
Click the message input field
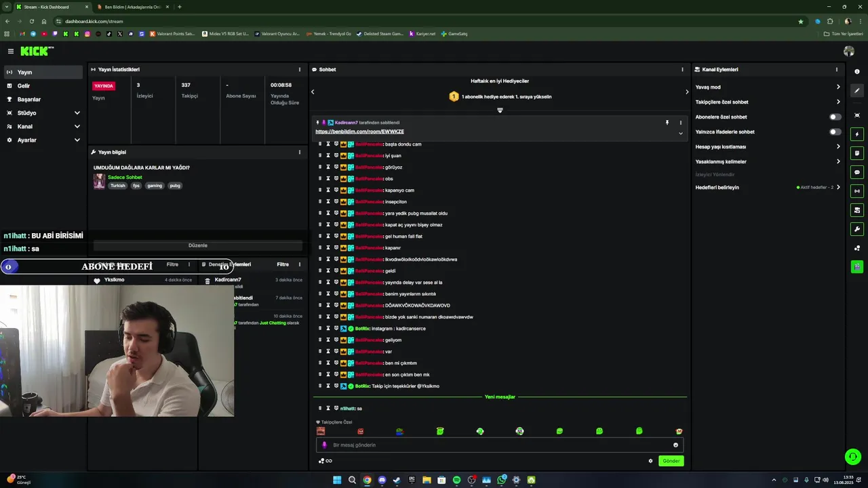[500, 445]
